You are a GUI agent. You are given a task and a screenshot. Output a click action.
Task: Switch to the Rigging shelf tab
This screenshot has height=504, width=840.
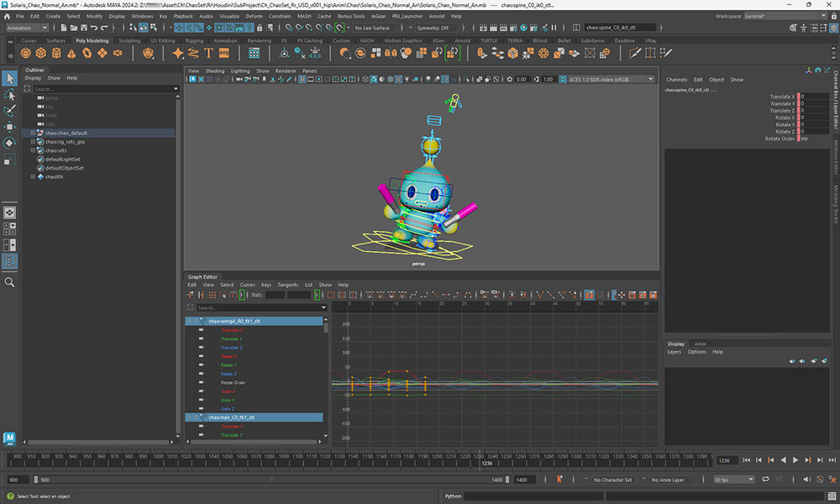tap(194, 40)
